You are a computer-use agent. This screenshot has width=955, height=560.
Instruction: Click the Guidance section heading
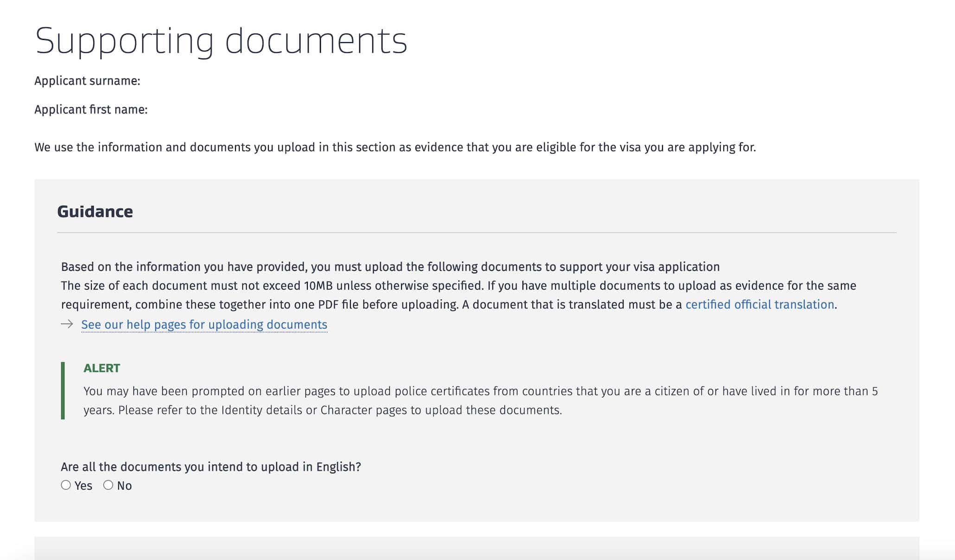[x=95, y=211]
